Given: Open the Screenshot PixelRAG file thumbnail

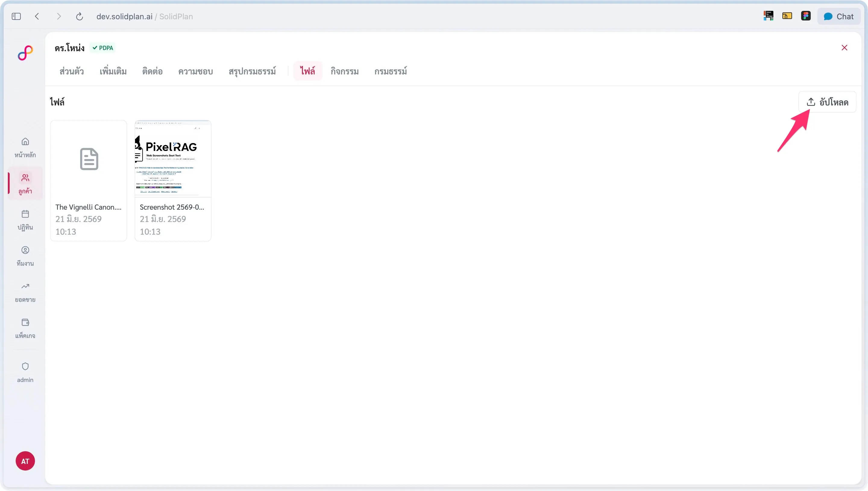Looking at the screenshot, I should pyautogui.click(x=173, y=158).
